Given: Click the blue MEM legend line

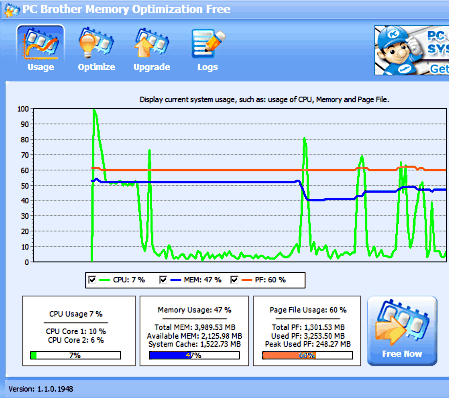Looking at the screenshot, I should pos(175,280).
